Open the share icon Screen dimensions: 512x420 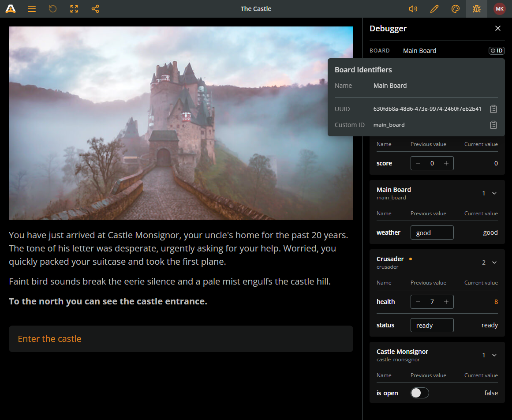coord(95,9)
